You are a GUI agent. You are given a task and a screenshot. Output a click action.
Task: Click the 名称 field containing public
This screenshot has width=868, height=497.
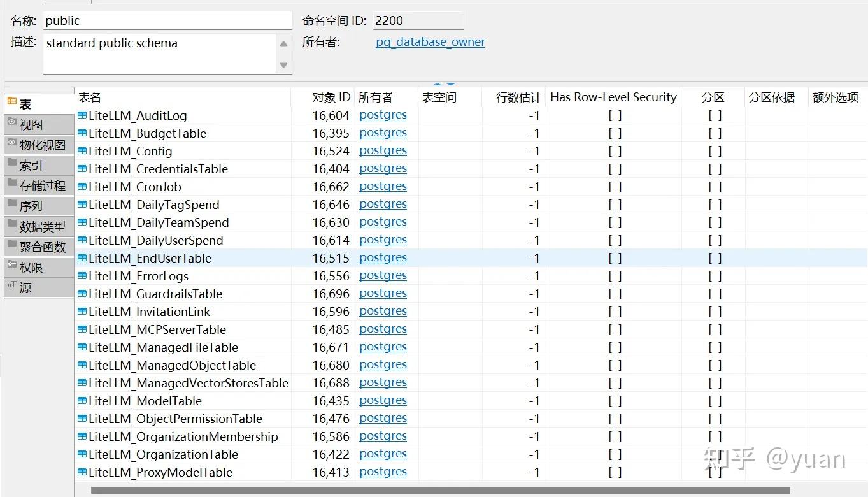coord(167,20)
